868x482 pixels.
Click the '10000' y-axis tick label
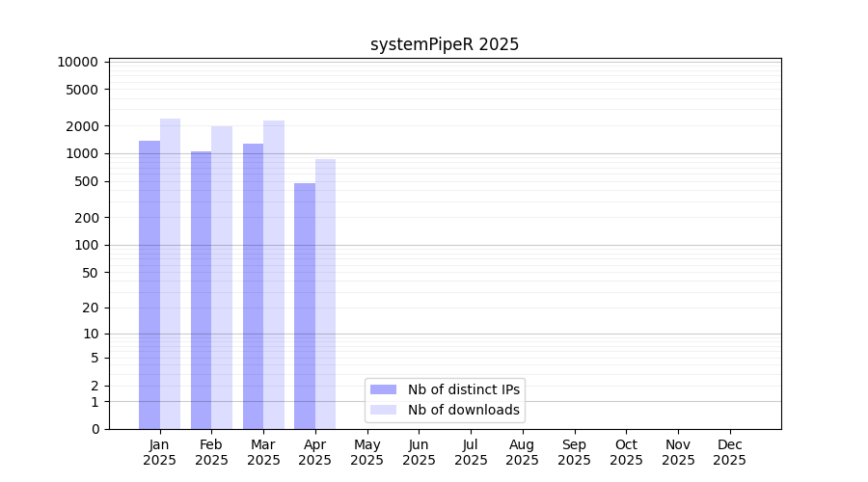77,62
